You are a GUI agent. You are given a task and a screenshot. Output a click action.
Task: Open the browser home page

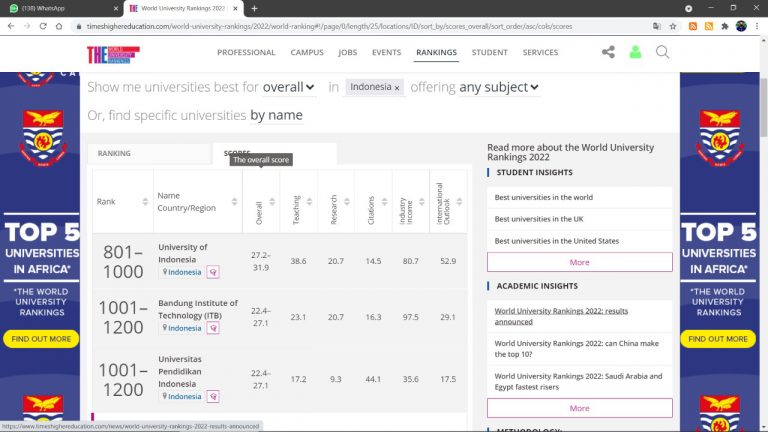[x=59, y=26]
